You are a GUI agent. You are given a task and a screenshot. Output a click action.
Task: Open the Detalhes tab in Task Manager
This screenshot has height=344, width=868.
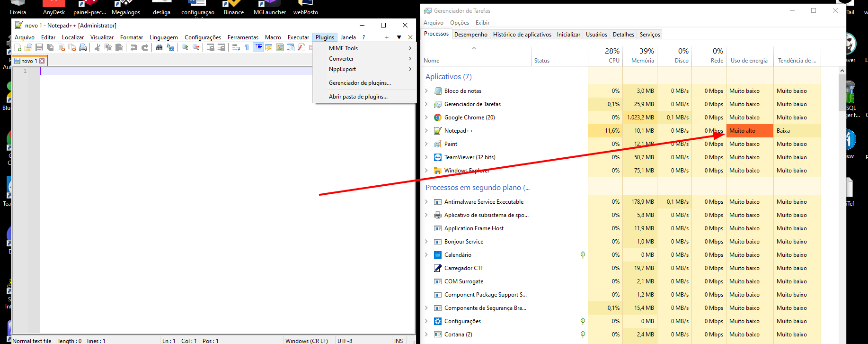(623, 35)
